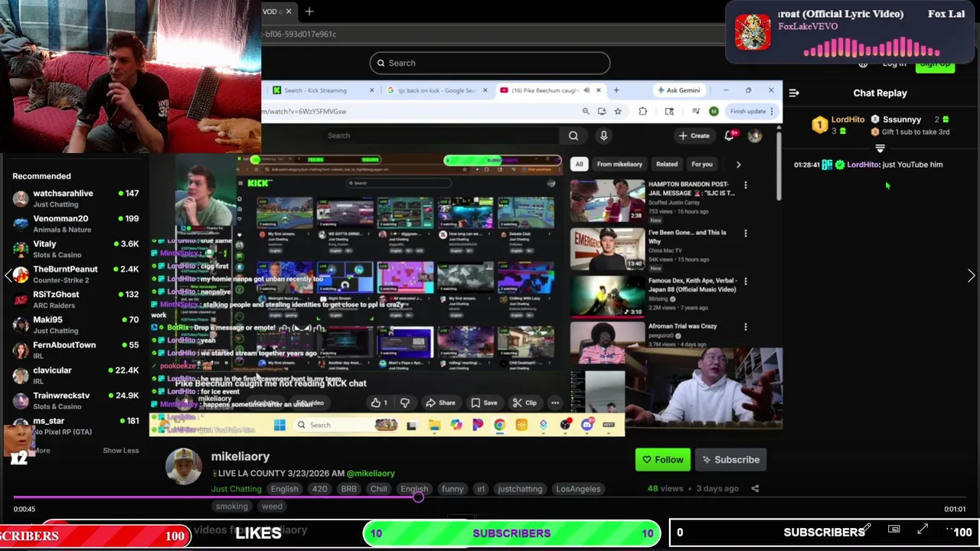Open Chrome from the inner Windows taskbar
980x551 pixels.
(499, 425)
